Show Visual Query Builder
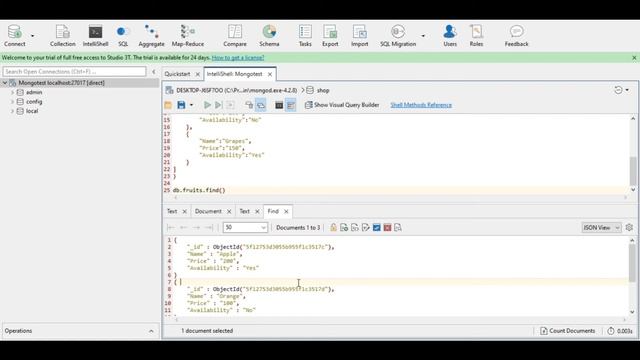Screen dimensions: 640x360 coord(342,105)
